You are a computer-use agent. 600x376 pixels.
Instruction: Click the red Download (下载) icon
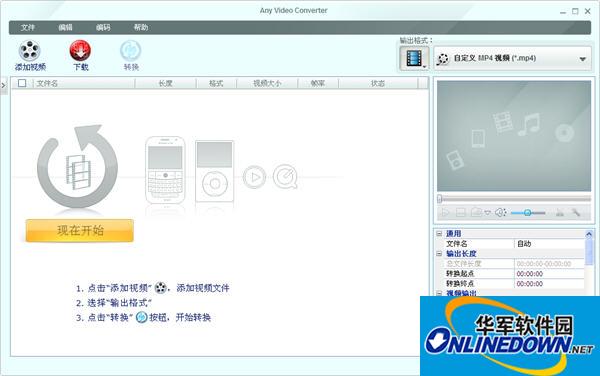[x=80, y=51]
